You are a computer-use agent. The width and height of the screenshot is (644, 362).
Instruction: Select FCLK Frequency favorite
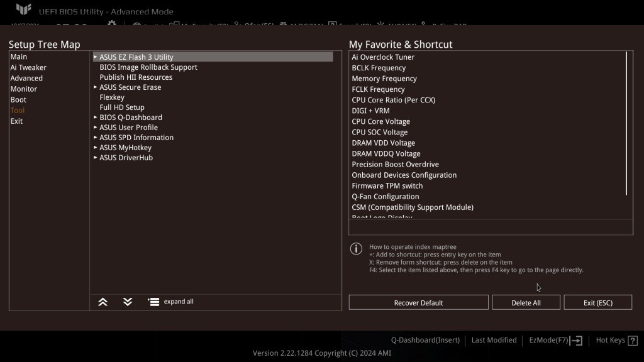coord(378,89)
